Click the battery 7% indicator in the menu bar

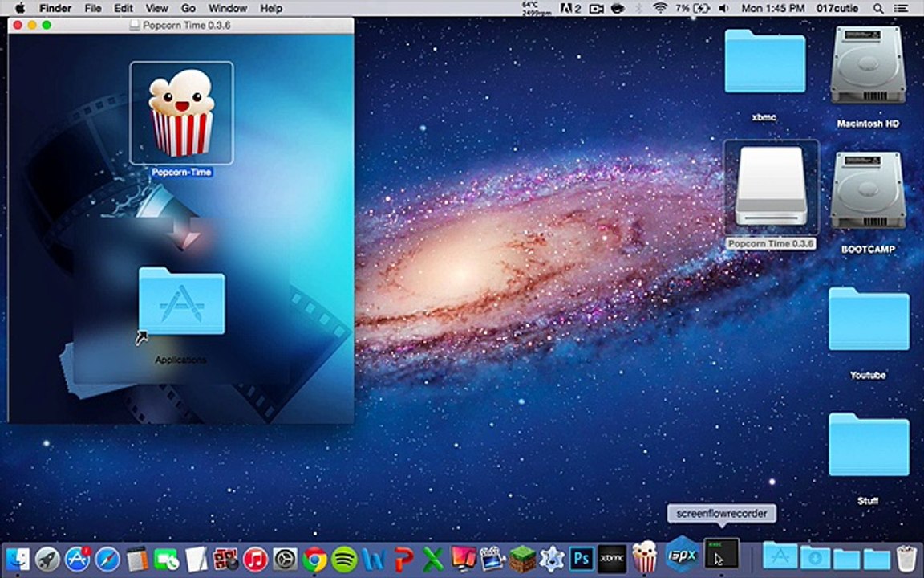point(692,8)
